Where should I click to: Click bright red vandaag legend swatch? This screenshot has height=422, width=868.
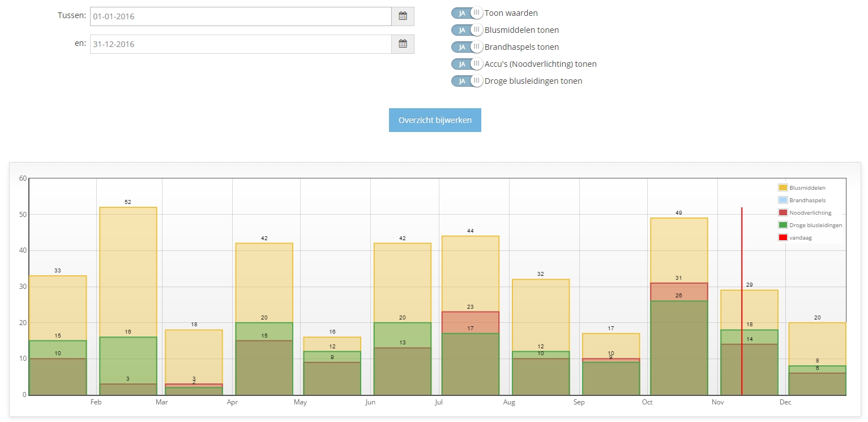(783, 237)
